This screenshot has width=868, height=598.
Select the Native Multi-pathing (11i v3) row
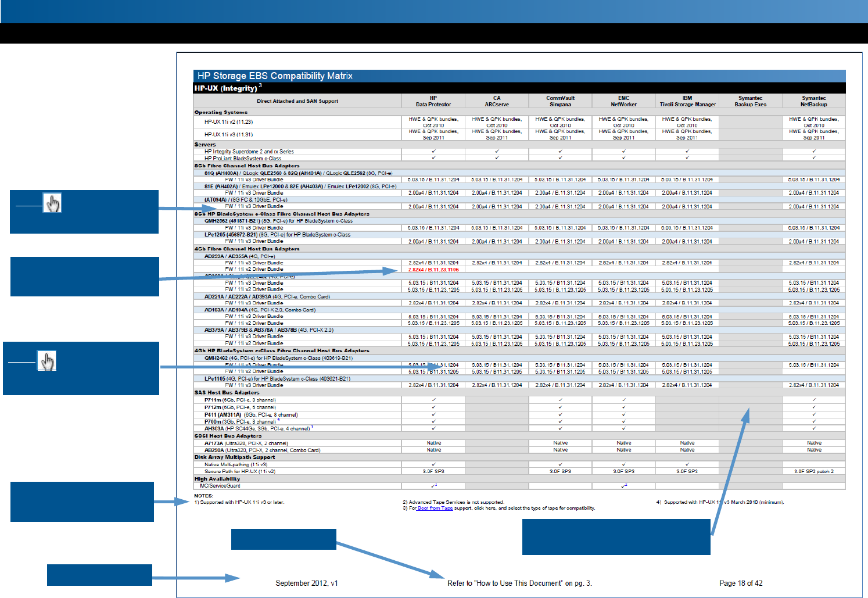236,464
